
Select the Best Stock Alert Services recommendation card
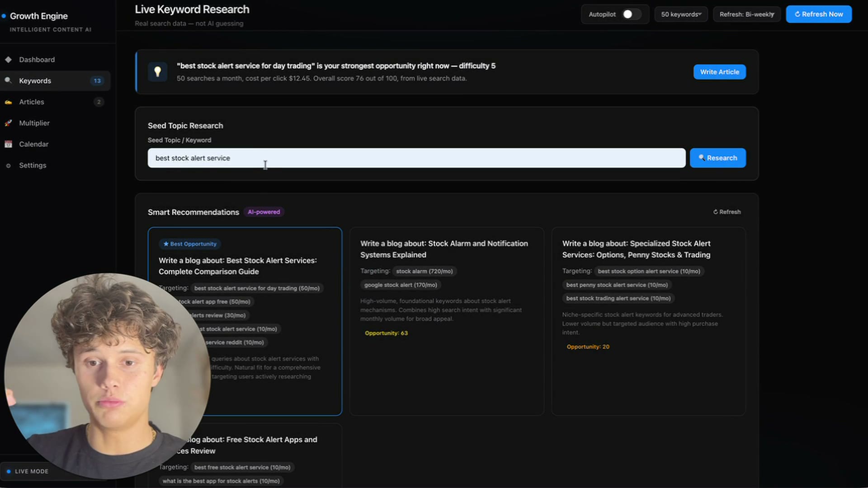[245, 321]
